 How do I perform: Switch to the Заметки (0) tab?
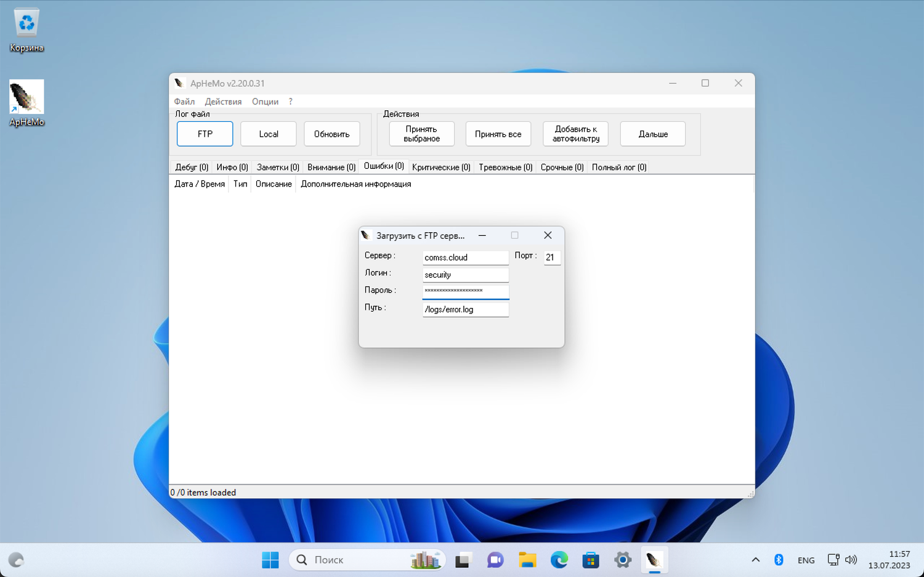point(278,167)
